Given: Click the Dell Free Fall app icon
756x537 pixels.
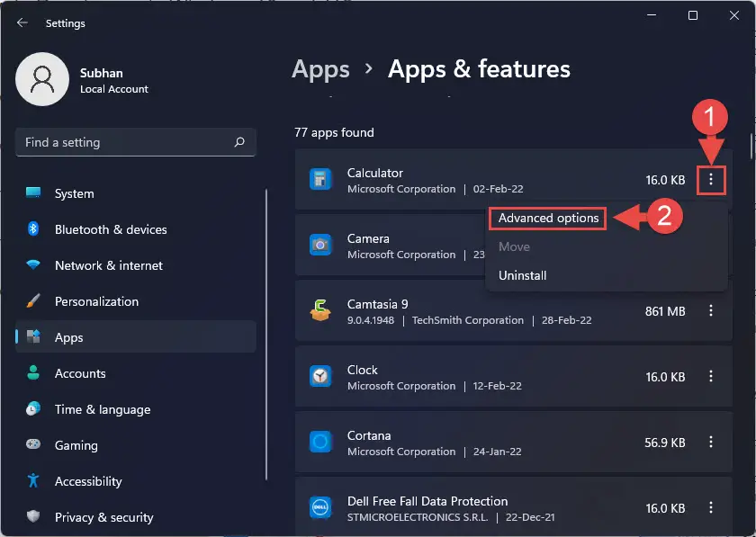Looking at the screenshot, I should pyautogui.click(x=320, y=507).
